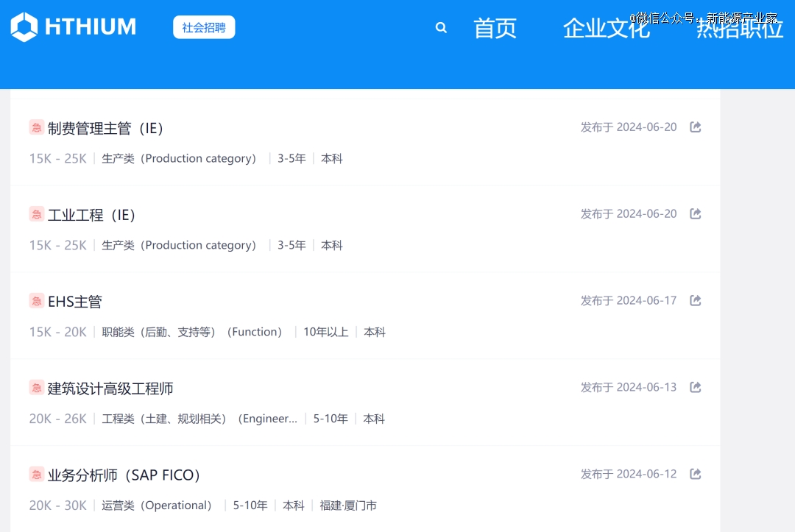Viewport: 795px width, 532px height.
Task: Open 企业文化 navigation item
Action: point(606,29)
